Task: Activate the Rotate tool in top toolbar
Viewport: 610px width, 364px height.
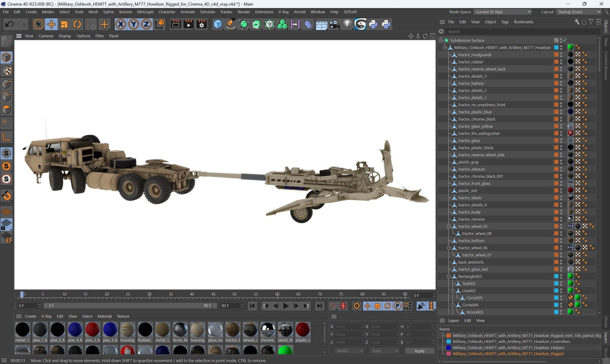Action: click(77, 24)
